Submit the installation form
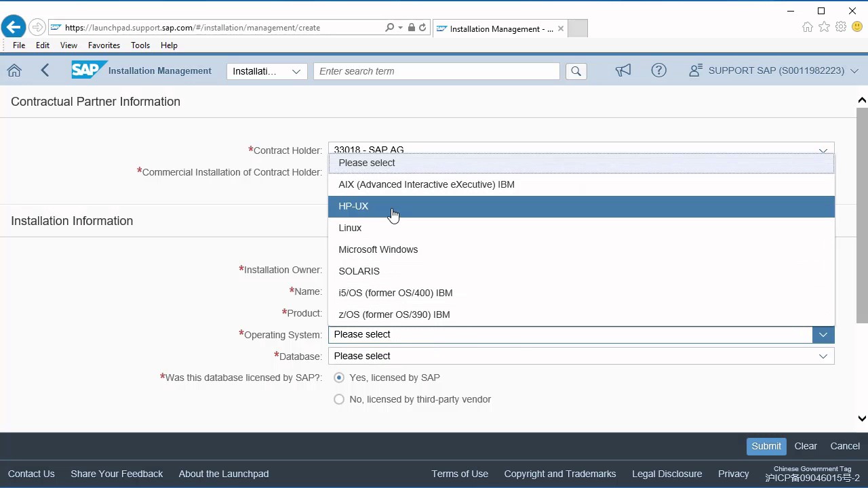 pos(766,446)
